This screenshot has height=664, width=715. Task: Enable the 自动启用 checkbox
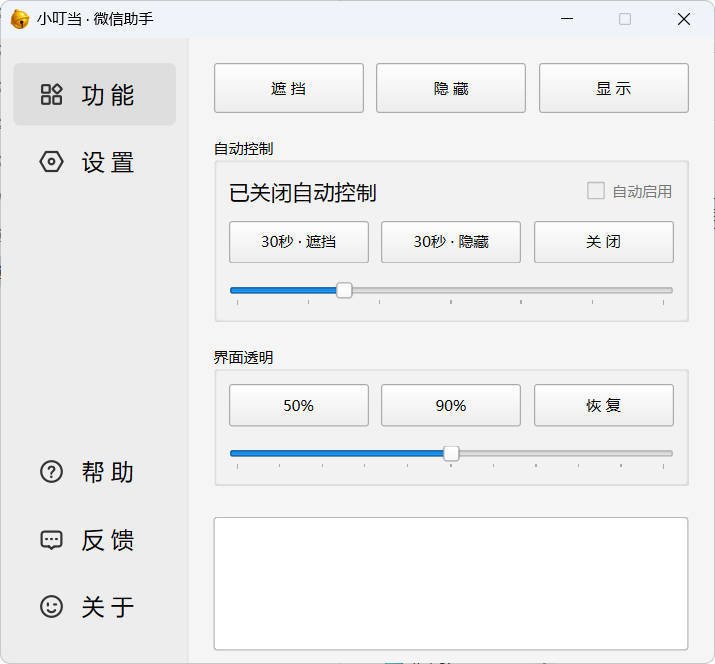click(x=596, y=191)
